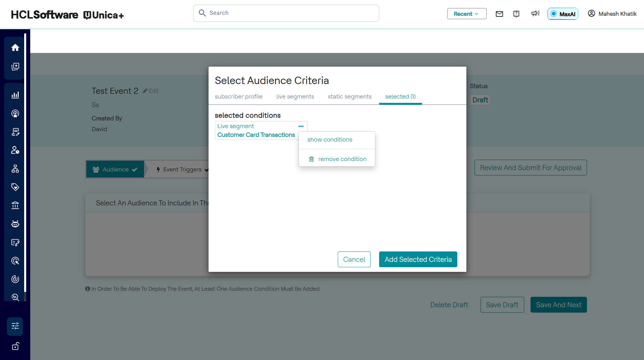Screen dimensions: 644x360
Task: Open three-dot menu on Live segment card
Action: tap(301, 126)
